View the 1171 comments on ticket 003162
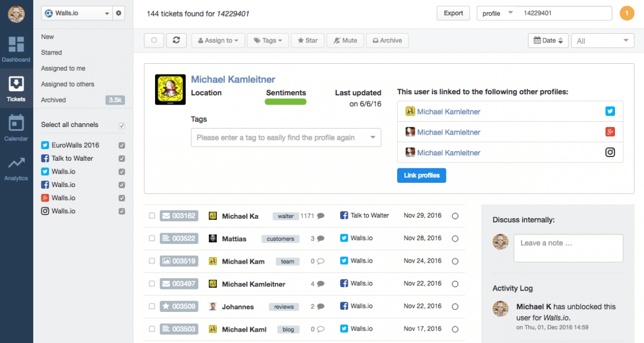 tap(312, 216)
